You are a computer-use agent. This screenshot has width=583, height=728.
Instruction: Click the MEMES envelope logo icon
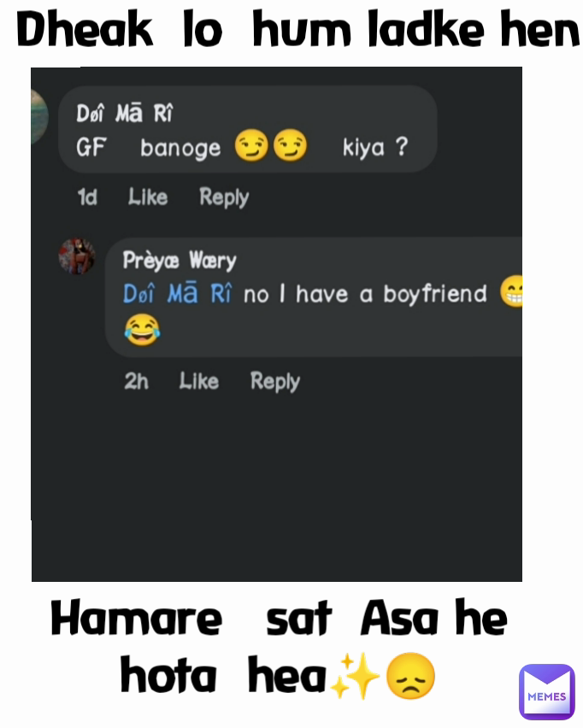tap(547, 692)
